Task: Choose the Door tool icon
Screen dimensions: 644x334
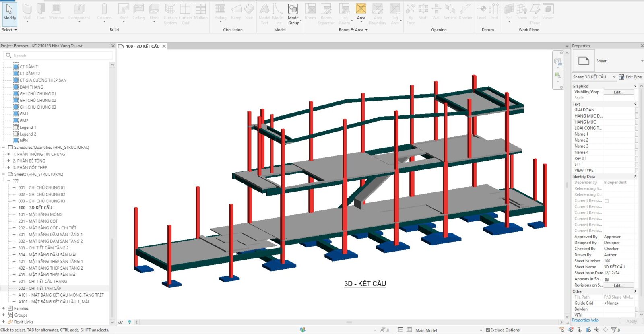Action: click(x=41, y=12)
